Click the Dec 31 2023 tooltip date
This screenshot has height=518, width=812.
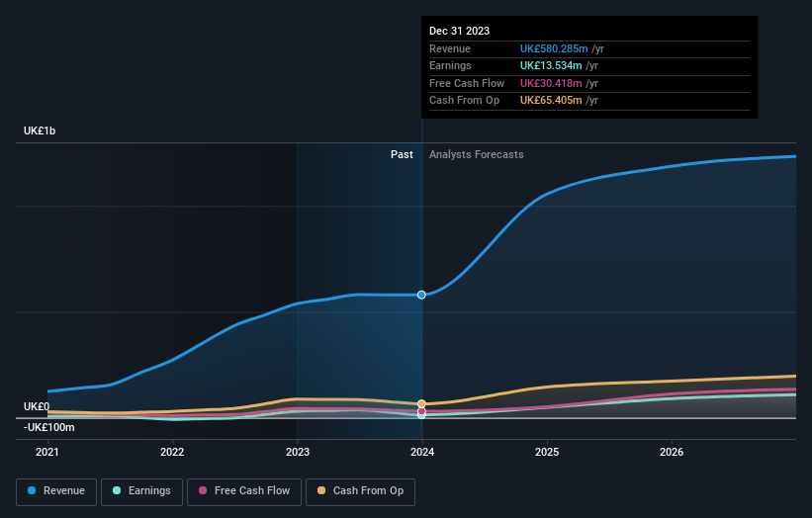pyautogui.click(x=459, y=31)
